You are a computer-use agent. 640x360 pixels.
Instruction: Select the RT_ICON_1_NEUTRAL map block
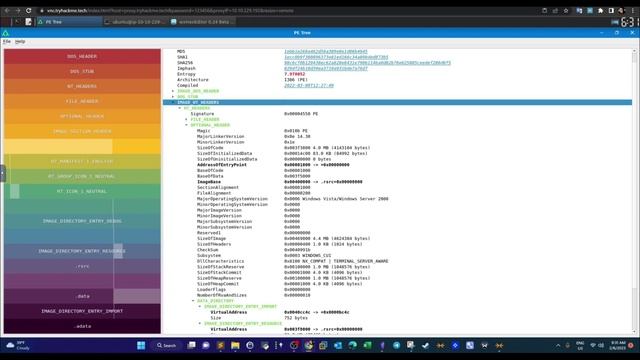coord(82,191)
